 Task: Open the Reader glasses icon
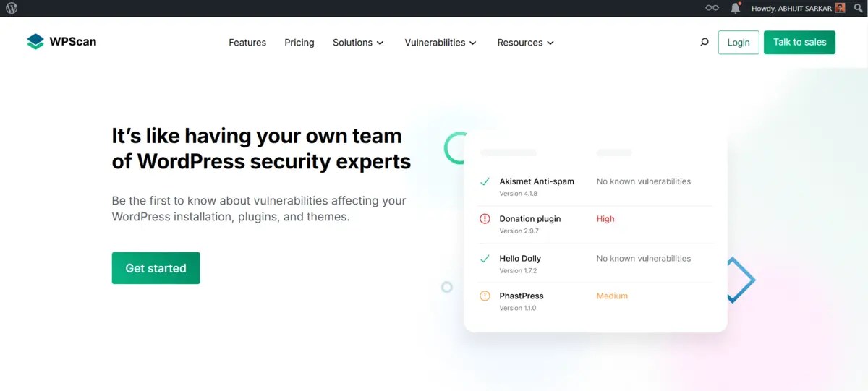[712, 8]
